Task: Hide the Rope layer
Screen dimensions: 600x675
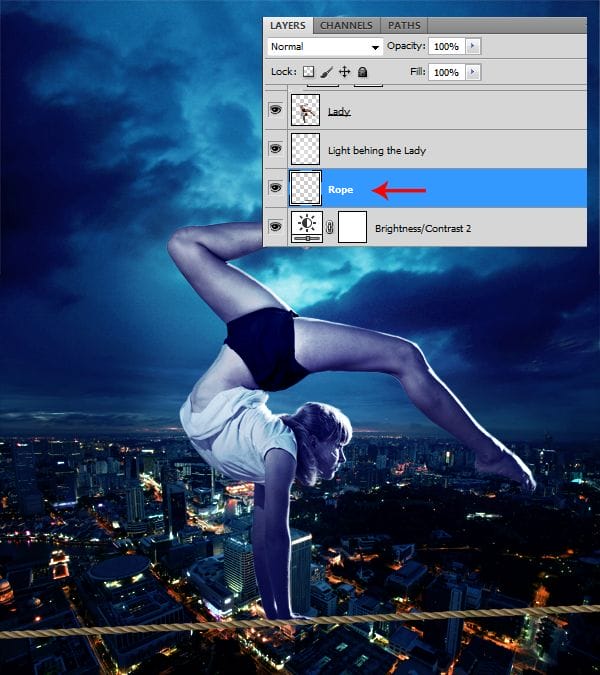Action: (275, 188)
